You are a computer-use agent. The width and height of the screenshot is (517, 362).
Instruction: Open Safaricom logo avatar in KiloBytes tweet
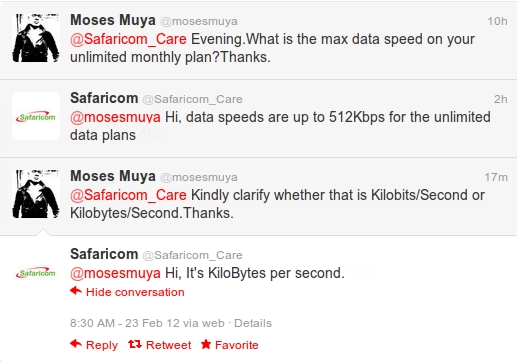tap(36, 273)
